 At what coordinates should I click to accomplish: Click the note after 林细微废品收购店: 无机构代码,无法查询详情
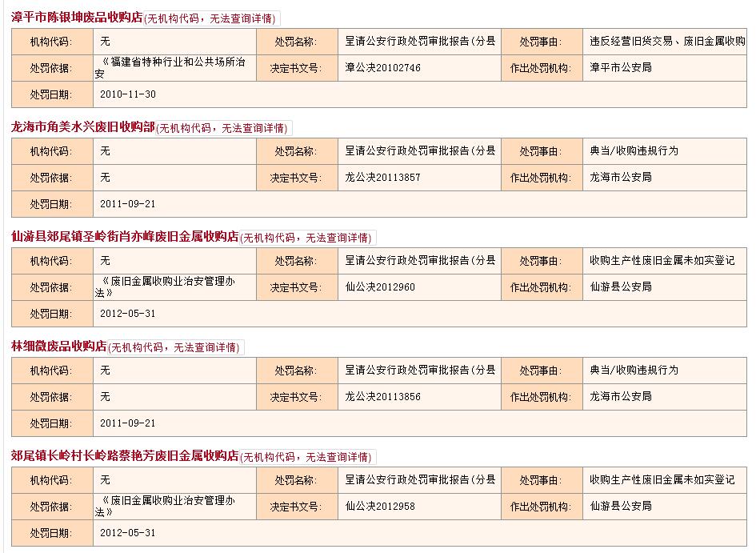[175, 347]
